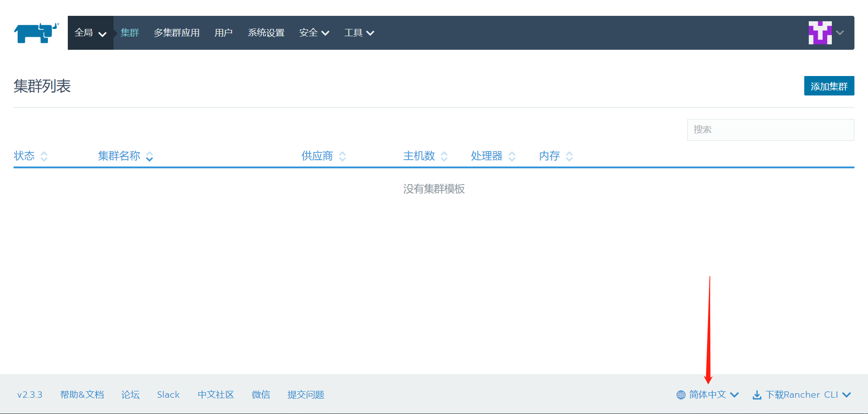Screen dimensions: 868x414
Task: Click the v2.3.3 version text
Action: (x=30, y=395)
